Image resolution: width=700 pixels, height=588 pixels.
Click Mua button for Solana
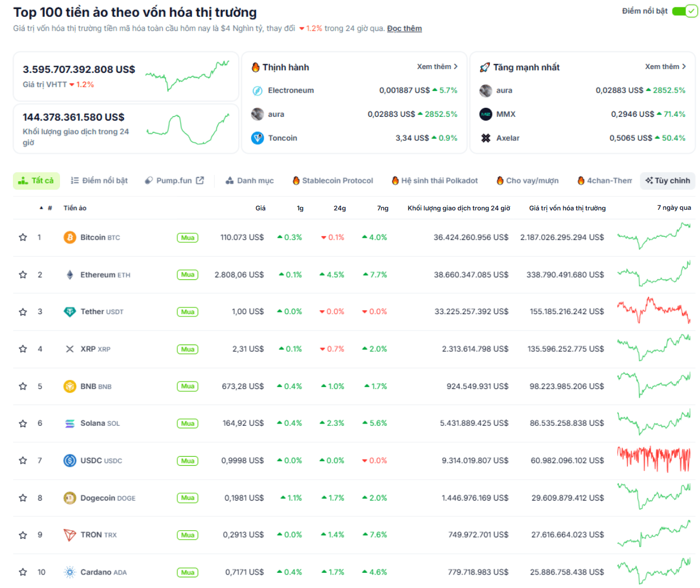click(x=188, y=424)
